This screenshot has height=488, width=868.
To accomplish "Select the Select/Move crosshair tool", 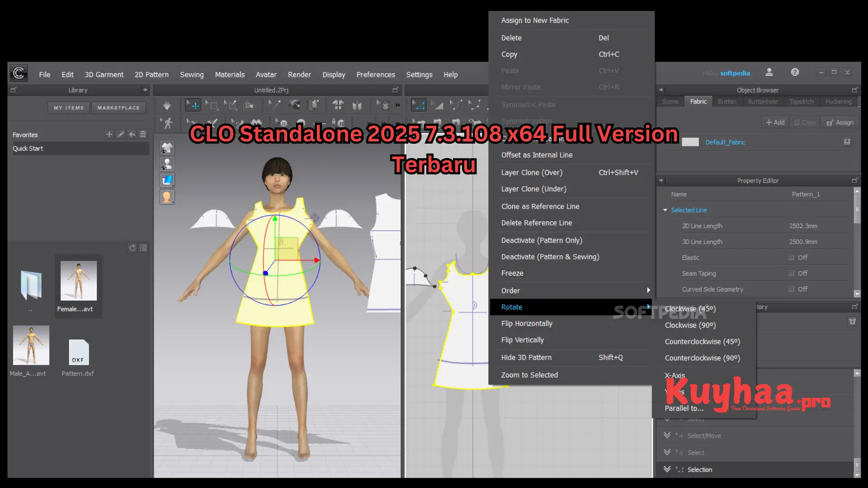I will pyautogui.click(x=193, y=105).
